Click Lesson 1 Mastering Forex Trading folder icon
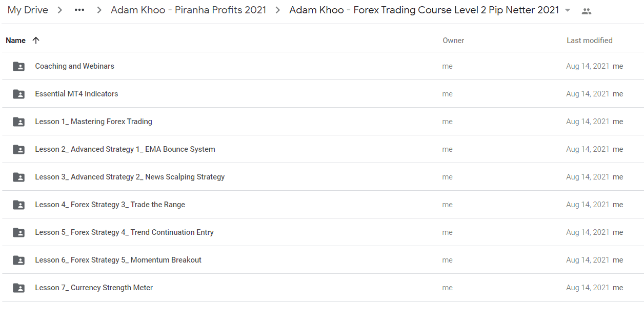644x321 pixels. [x=18, y=122]
